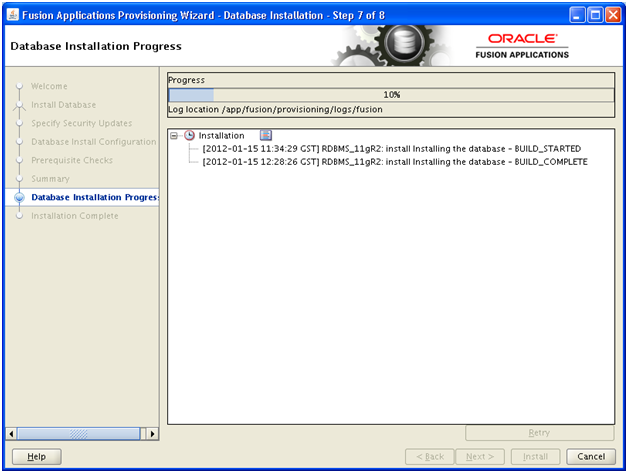Select the Installation Complete step
This screenshot has width=628, height=473.
pyautogui.click(x=75, y=215)
